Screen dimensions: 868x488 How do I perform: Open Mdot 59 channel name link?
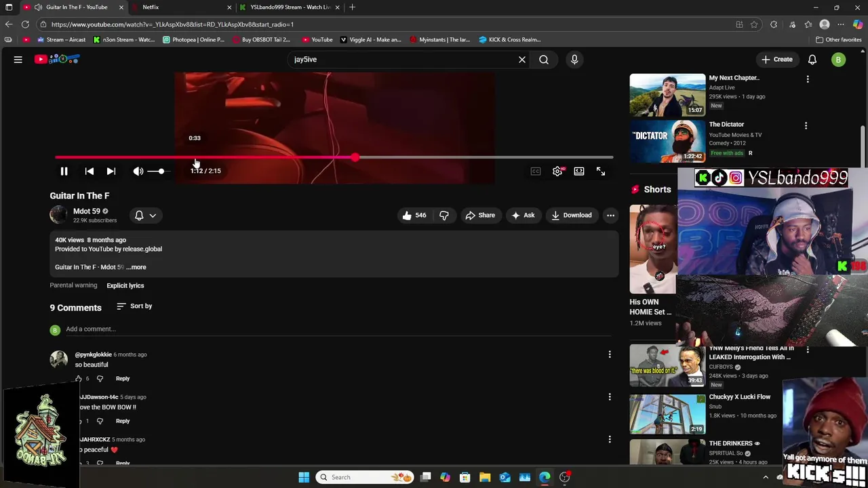click(x=87, y=211)
